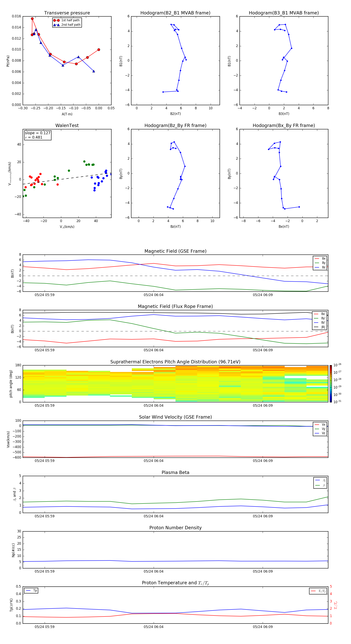Click the 'WalenTest' plot title
Viewport: 351px width, 644px height.
(x=67, y=125)
